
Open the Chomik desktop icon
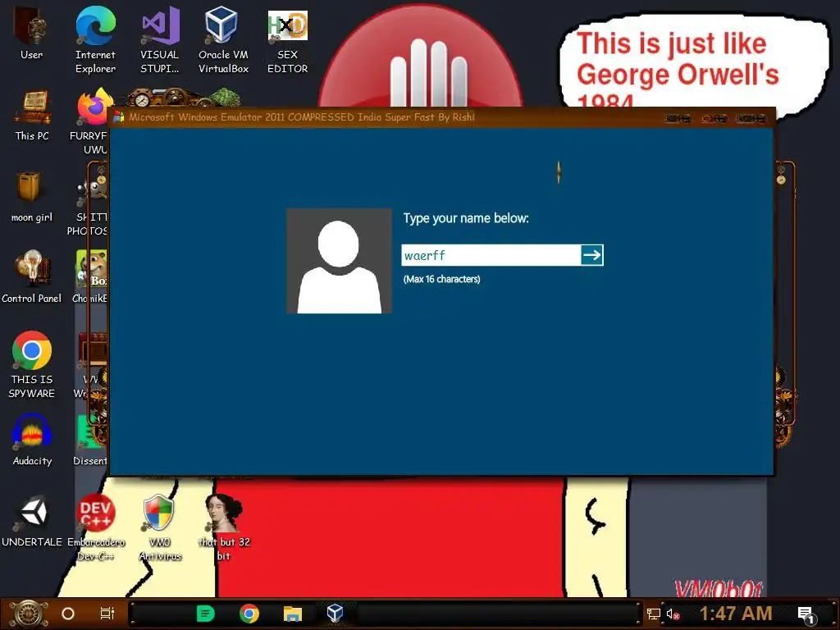click(91, 277)
